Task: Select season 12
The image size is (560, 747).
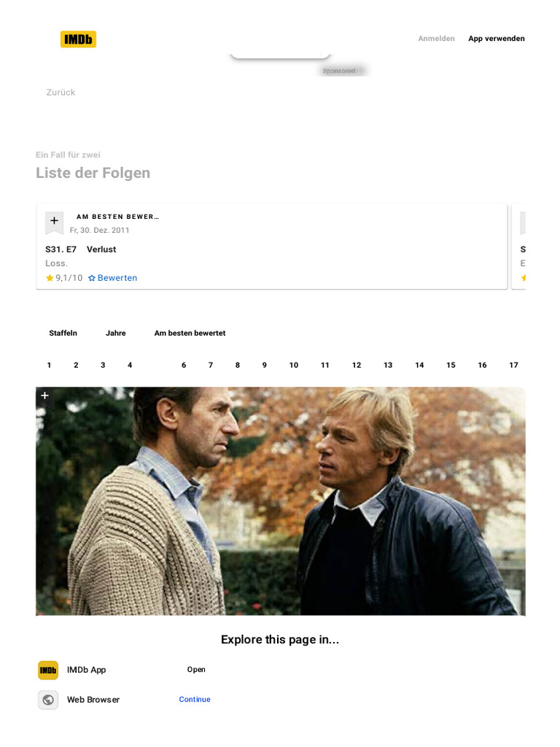Action: (x=357, y=365)
